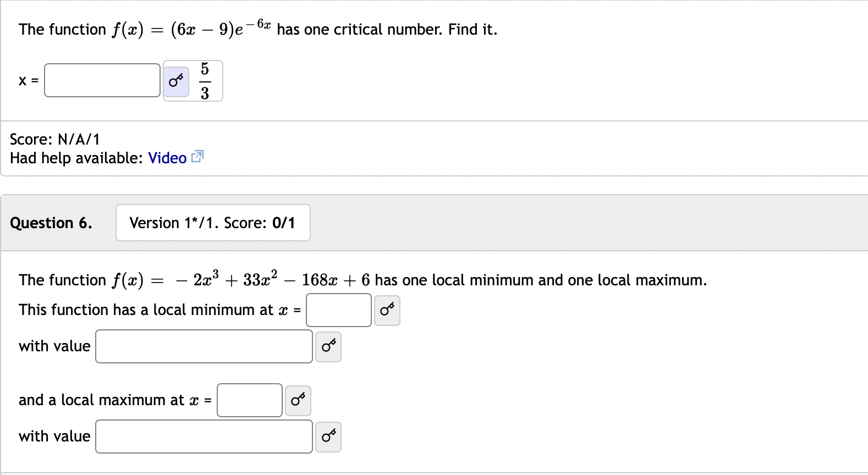Click the local maximum x input field
The height and width of the screenshot is (475, 868).
(x=249, y=400)
